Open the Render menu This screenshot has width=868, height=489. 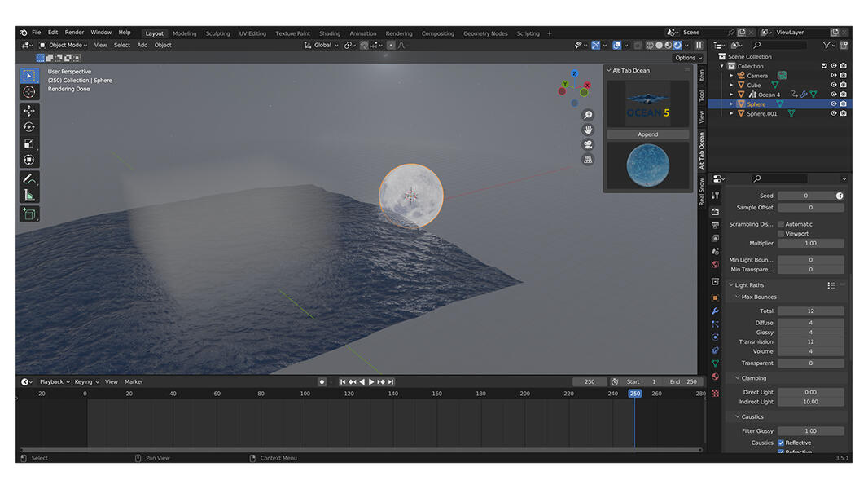(74, 33)
